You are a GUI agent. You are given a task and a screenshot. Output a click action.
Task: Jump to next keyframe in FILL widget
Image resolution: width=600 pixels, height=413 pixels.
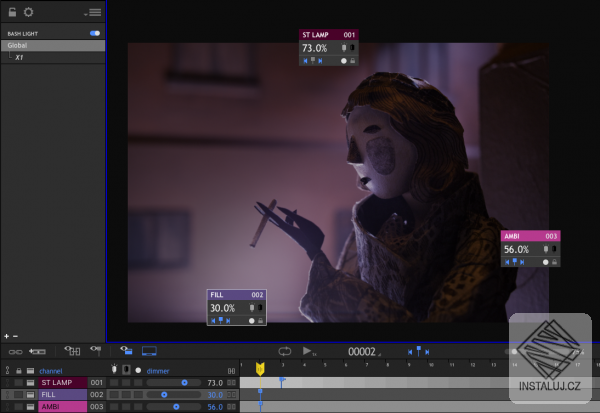tap(228, 320)
